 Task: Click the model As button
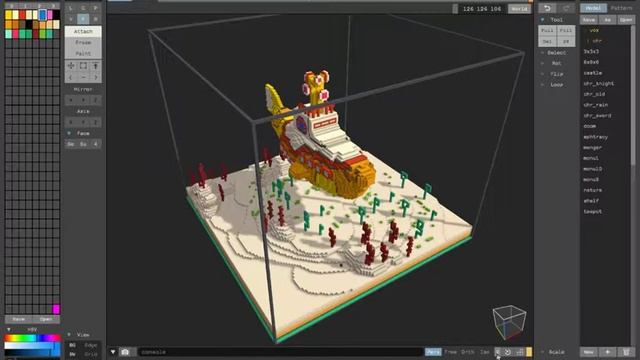(x=607, y=20)
